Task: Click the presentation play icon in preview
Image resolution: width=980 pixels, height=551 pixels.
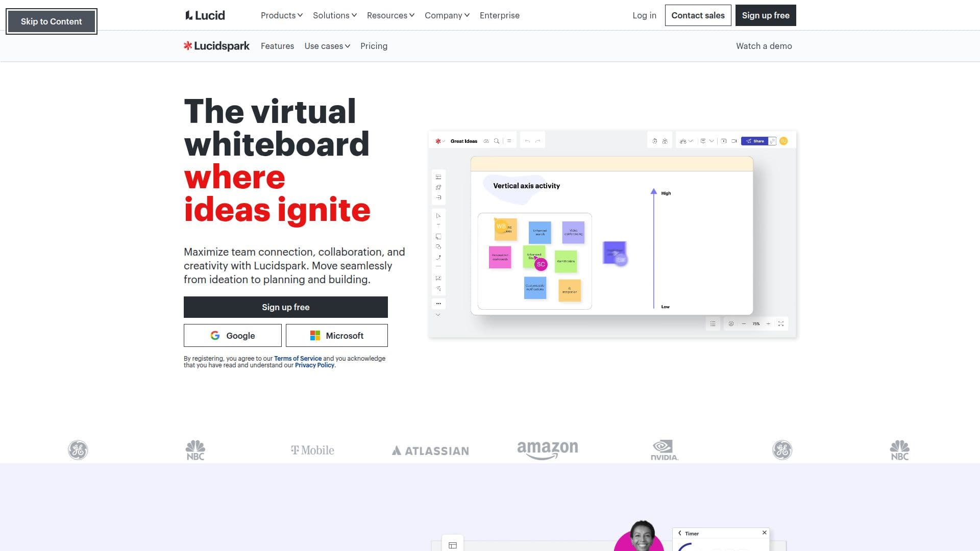Action: point(724,141)
